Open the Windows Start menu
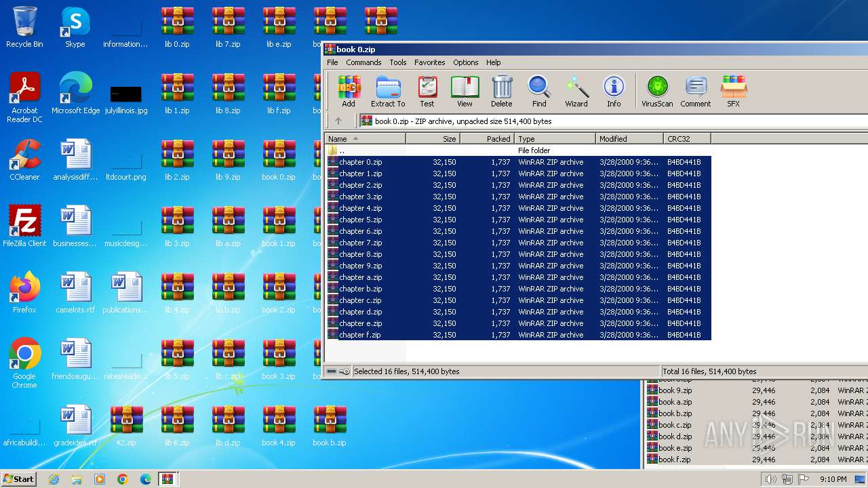Viewport: 868px width, 488px height. pos(18,479)
